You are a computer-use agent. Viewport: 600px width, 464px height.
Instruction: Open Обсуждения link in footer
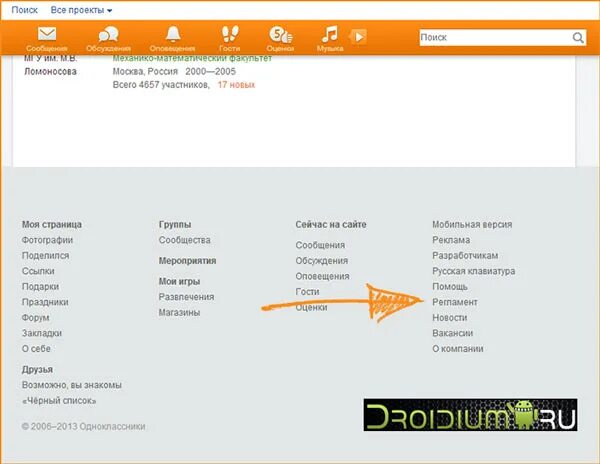(x=322, y=261)
